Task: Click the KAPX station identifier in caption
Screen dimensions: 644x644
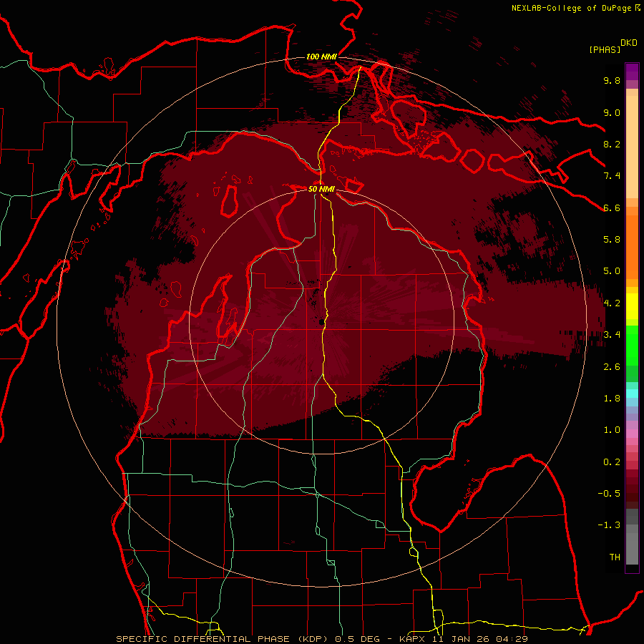Action: pyautogui.click(x=412, y=639)
